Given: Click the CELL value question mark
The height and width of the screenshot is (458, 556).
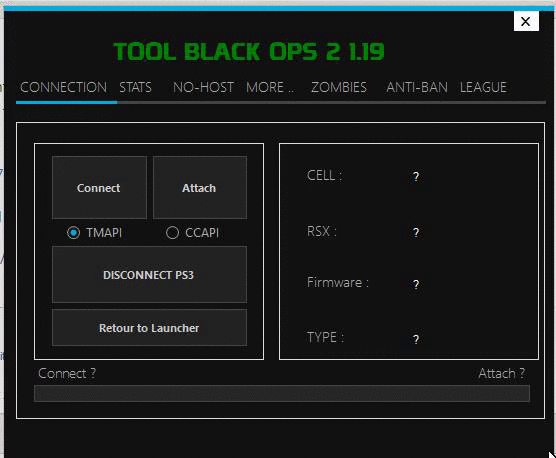Looking at the screenshot, I should click(x=416, y=176).
